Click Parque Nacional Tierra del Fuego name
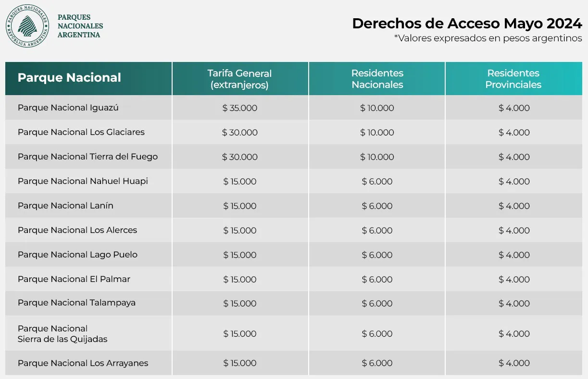Screen dimensions: 588x379 pos(88,157)
